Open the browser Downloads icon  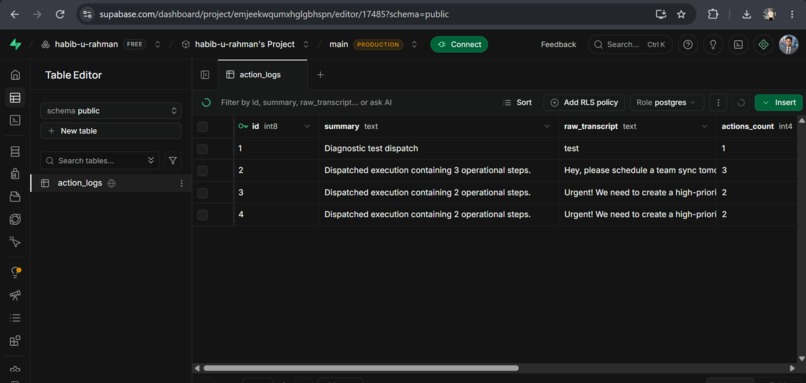point(746,14)
